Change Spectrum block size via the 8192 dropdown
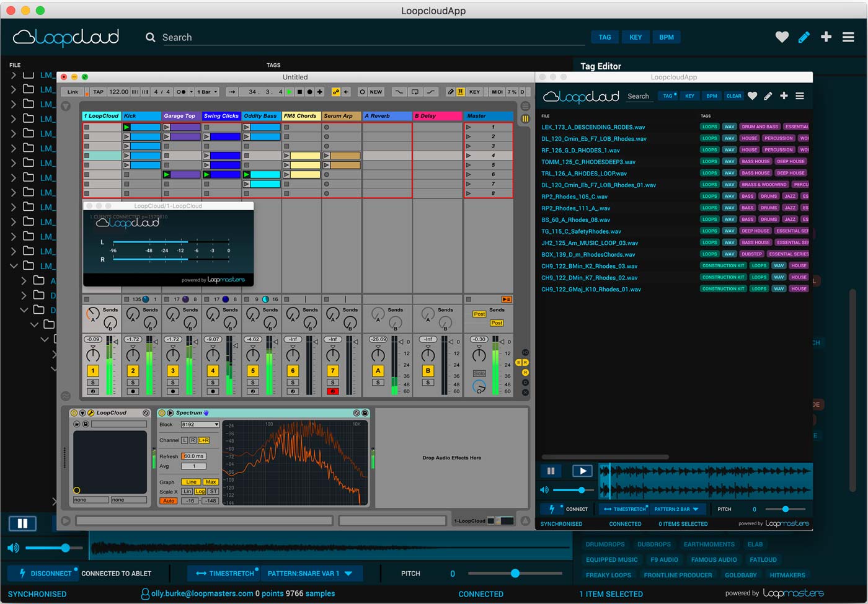The width and height of the screenshot is (868, 604). point(200,424)
